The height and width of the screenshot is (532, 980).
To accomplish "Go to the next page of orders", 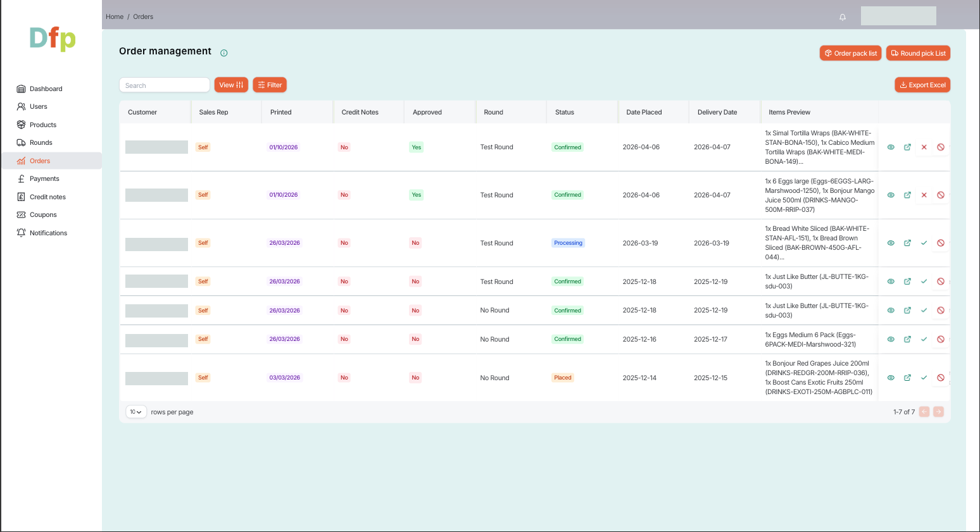I will click(x=938, y=412).
